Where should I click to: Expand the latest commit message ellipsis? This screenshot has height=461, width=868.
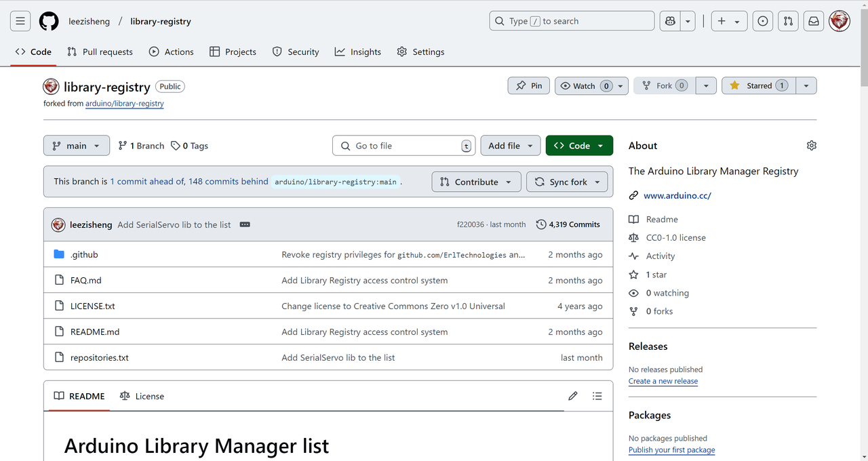point(245,224)
